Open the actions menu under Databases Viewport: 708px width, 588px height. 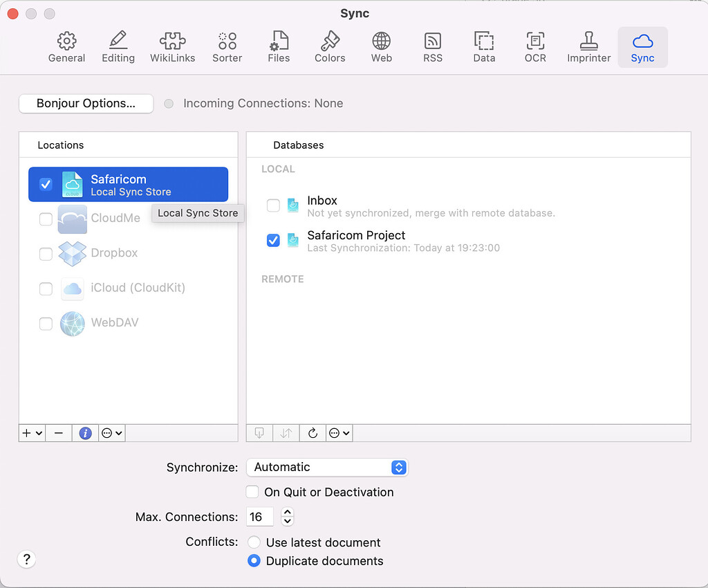(339, 432)
